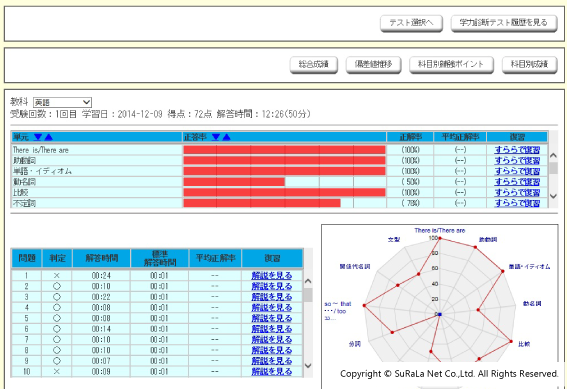Open すららで復習 link for There is/There are
The width and height of the screenshot is (567, 389).
(517, 150)
